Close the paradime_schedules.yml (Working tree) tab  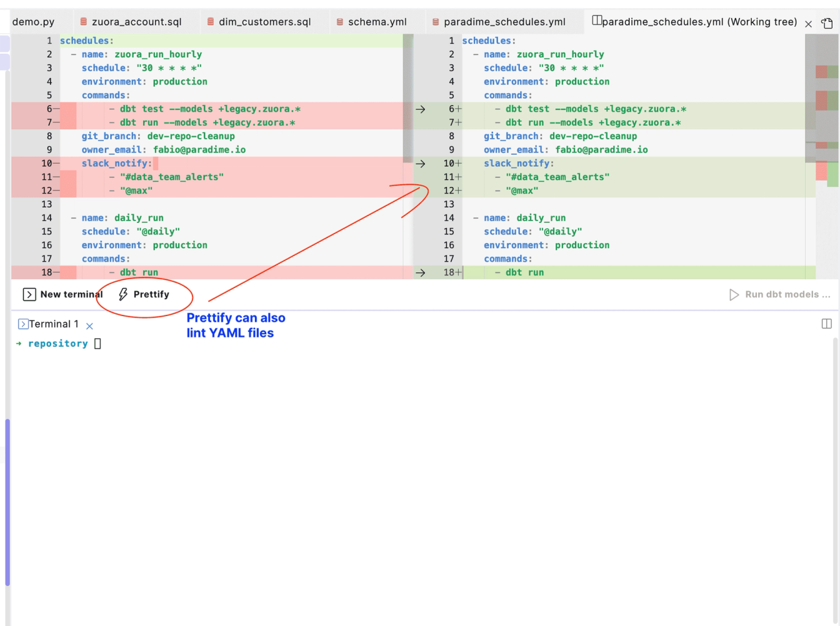click(808, 24)
